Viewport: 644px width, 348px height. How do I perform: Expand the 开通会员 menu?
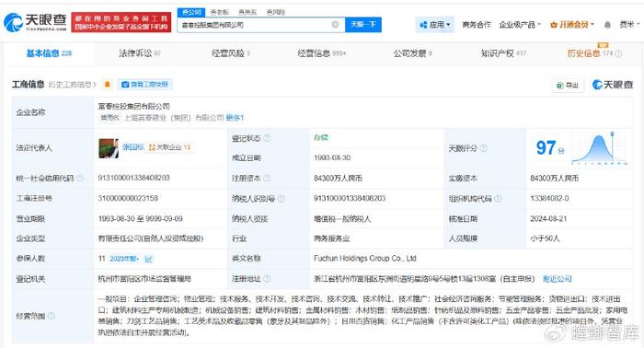pyautogui.click(x=572, y=25)
